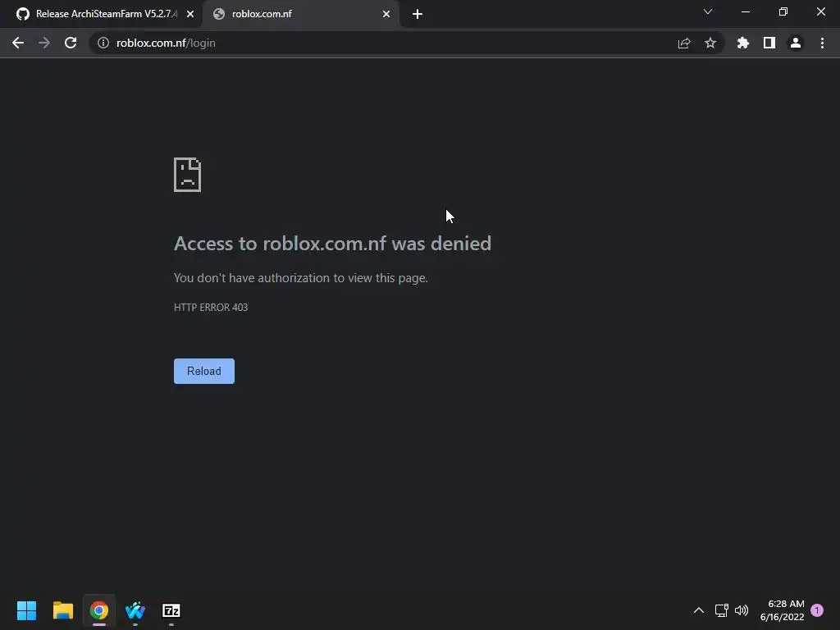
Task: Refresh the page with the toolbar reload icon
Action: coord(71,43)
